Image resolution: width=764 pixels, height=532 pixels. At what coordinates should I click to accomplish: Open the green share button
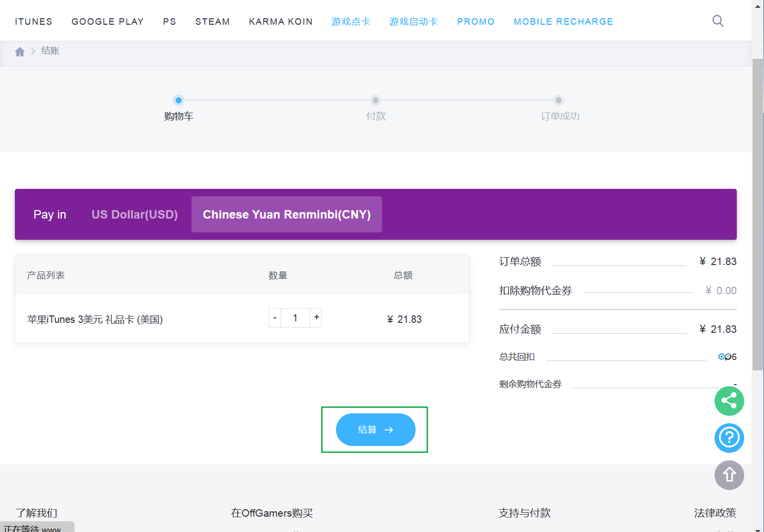tap(729, 400)
